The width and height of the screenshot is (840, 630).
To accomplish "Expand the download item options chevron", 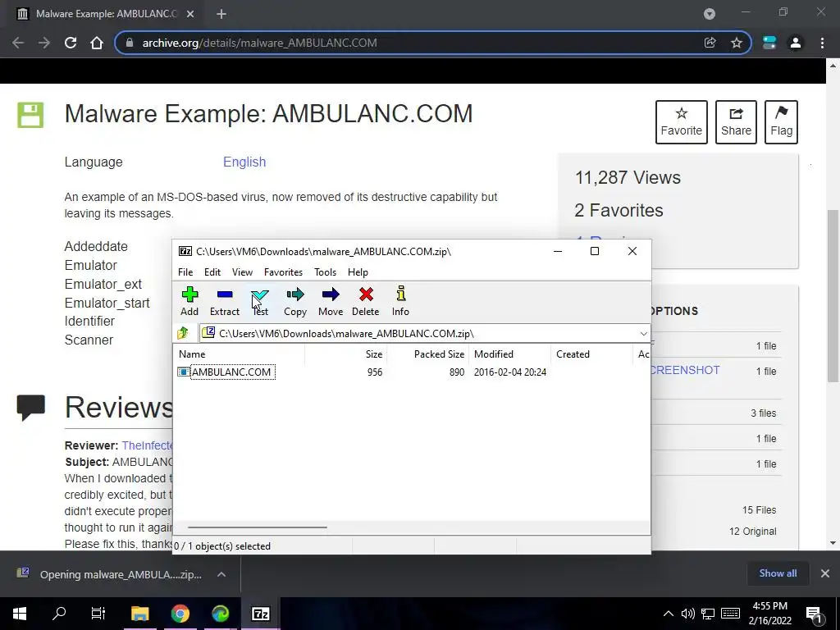I will pyautogui.click(x=221, y=574).
